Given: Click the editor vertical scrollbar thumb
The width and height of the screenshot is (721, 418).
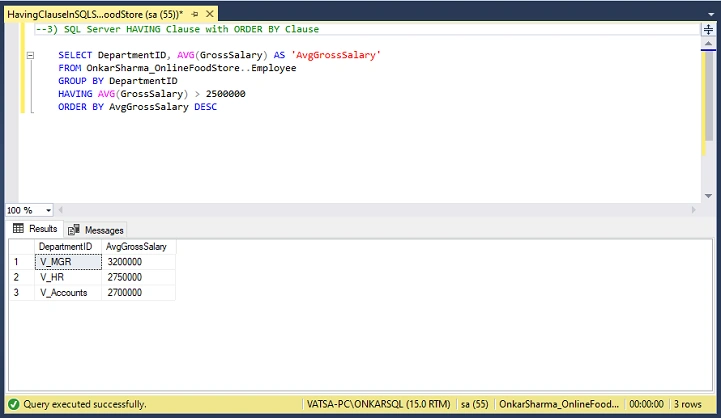Looking at the screenshot, I should pos(708,94).
